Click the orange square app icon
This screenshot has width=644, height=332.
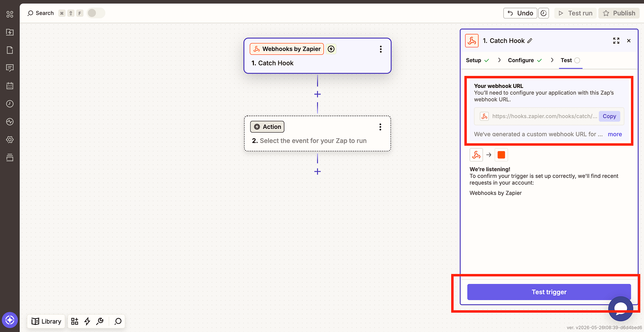pyautogui.click(x=501, y=155)
